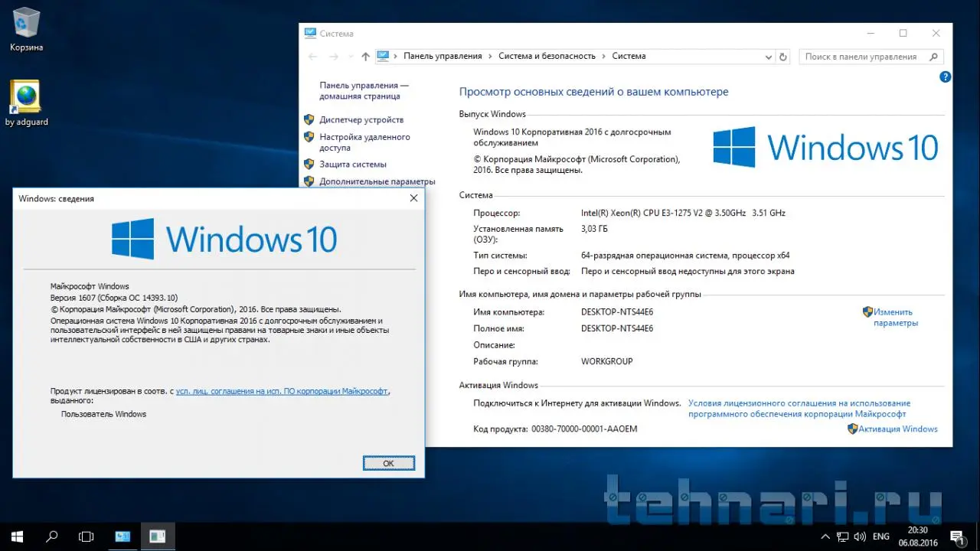This screenshot has height=551, width=980.
Task: Click the 'Активация Windows' link
Action: [898, 429]
